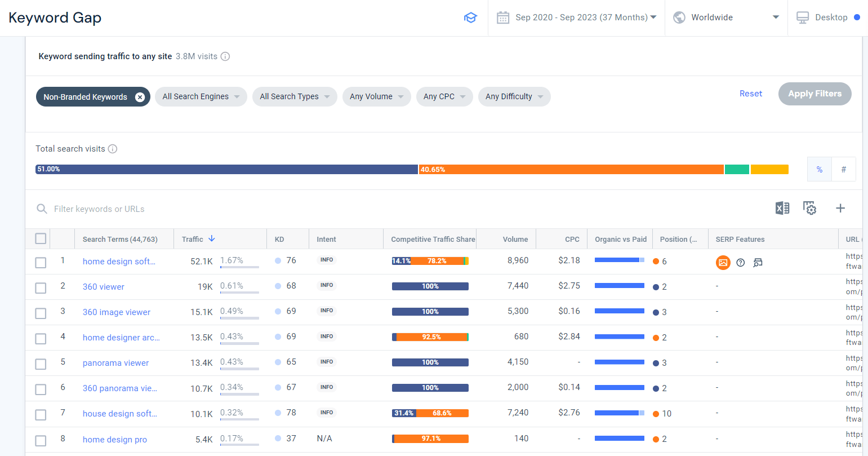This screenshot has width=868, height=456.
Task: Click the question mark SERP feature in row 1
Action: (x=741, y=263)
